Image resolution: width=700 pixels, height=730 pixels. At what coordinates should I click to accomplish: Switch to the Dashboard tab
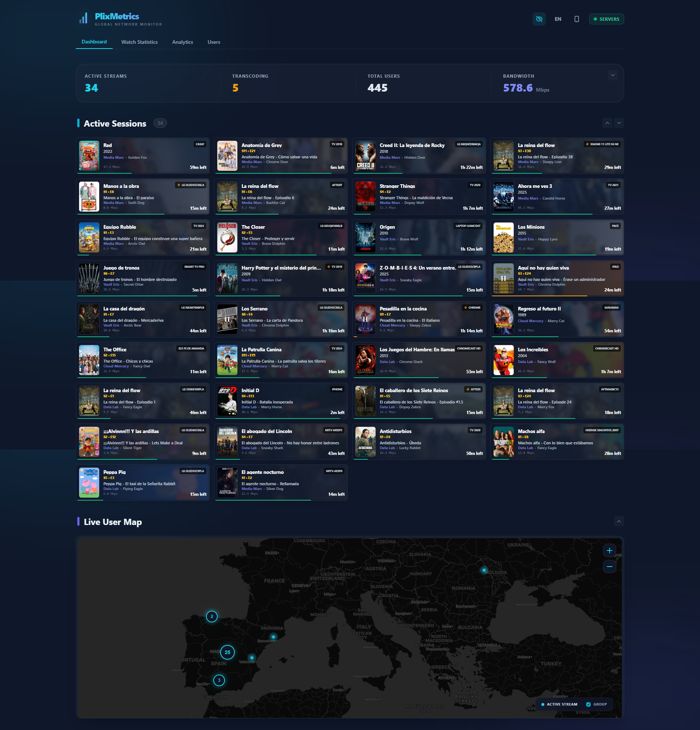click(94, 42)
